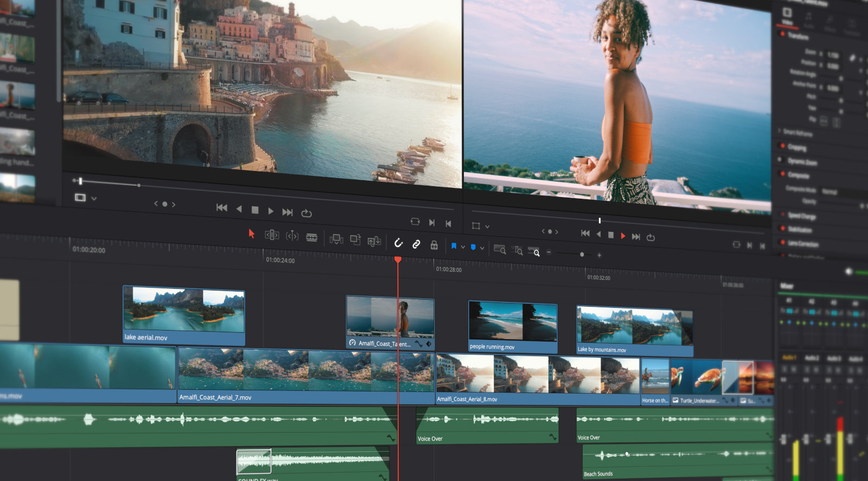868x481 pixels.
Task: Toggle loop playback in timeline viewer
Action: click(x=650, y=238)
